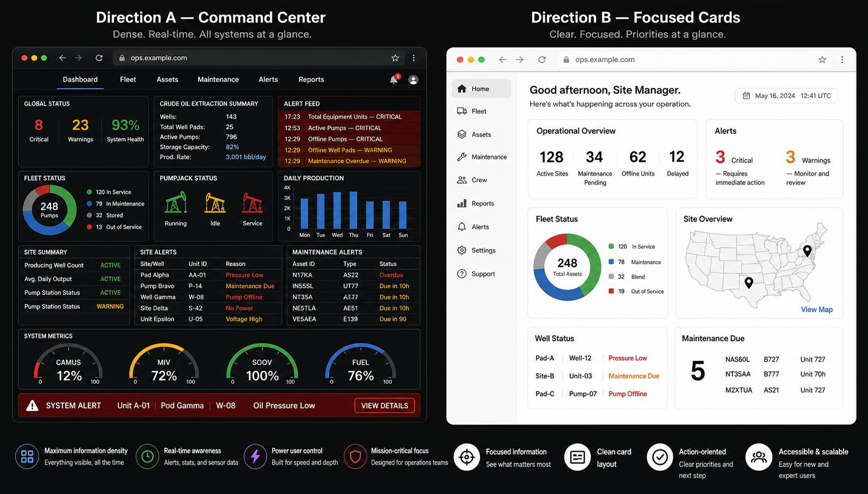Viewport: 868px width, 494px height.
Task: Click Maintenance Due link for Site-B
Action: (x=634, y=376)
